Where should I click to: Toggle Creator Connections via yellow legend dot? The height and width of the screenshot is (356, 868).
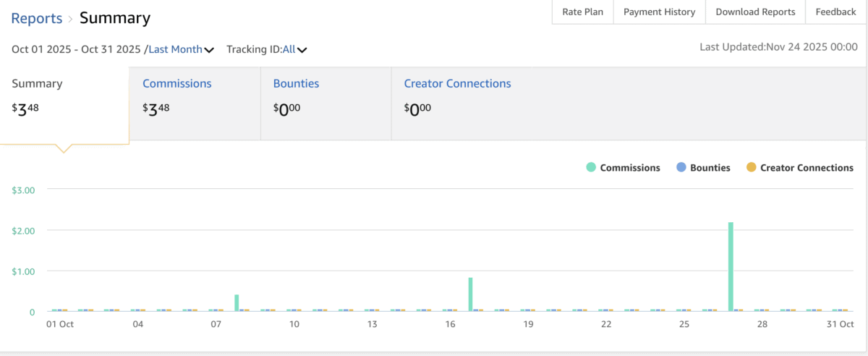coord(751,168)
